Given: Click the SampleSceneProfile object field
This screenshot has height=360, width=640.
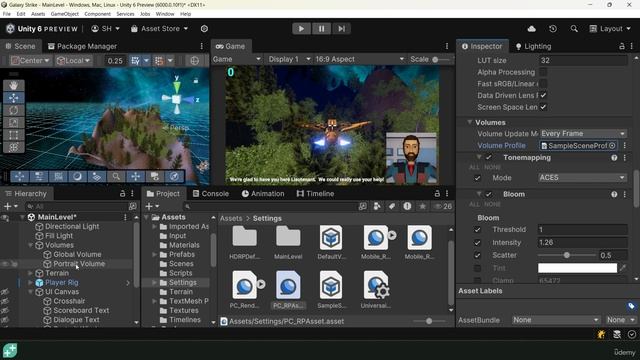Looking at the screenshot, I should (578, 146).
